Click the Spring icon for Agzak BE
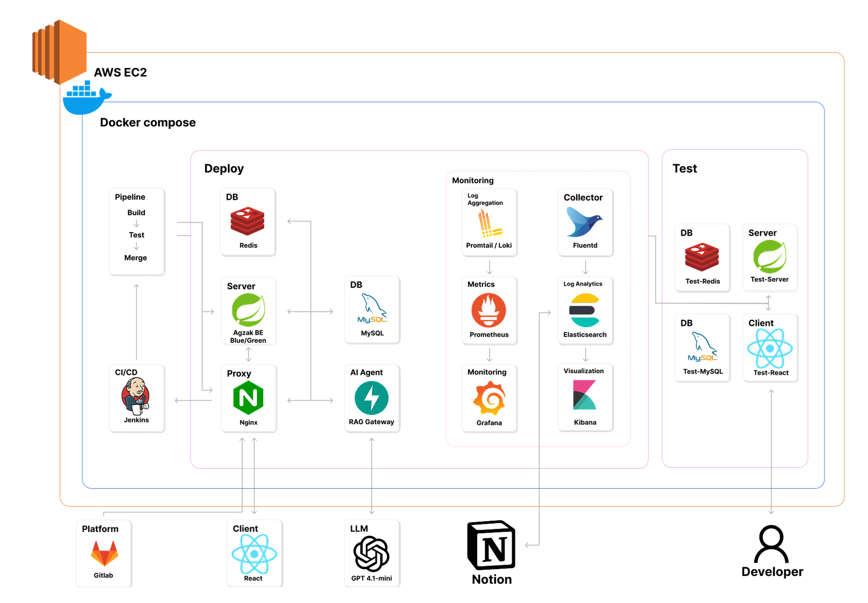Viewport: 868px width, 603px height. click(x=248, y=310)
